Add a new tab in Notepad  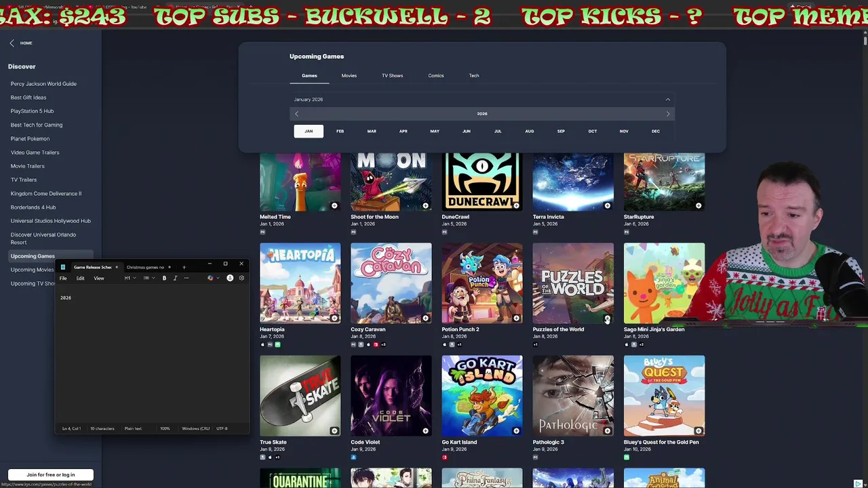184,267
